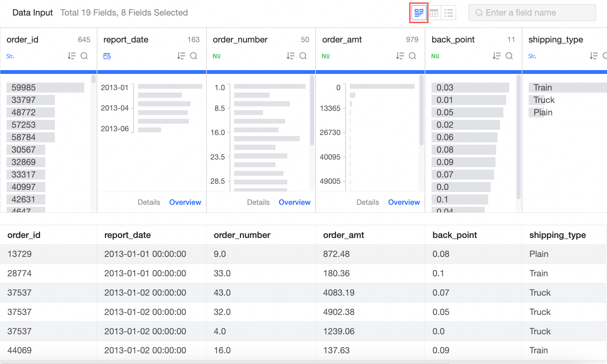Select the 33797 value in order_id card
The width and height of the screenshot is (607, 364).
[x=31, y=100]
